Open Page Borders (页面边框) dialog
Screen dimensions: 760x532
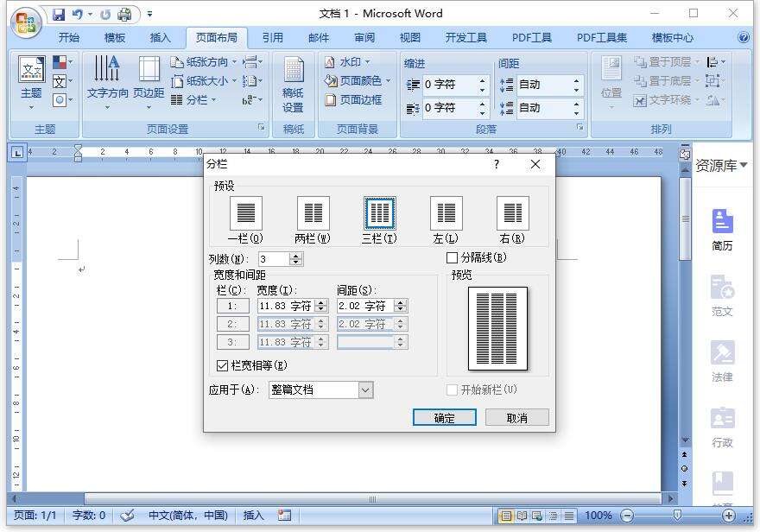353,100
